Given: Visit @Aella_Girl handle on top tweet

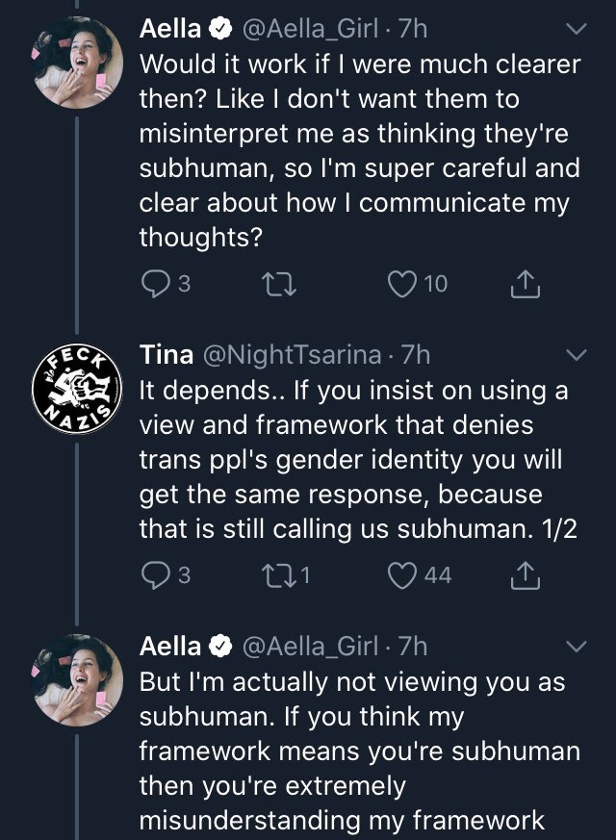Looking at the screenshot, I should (311, 29).
